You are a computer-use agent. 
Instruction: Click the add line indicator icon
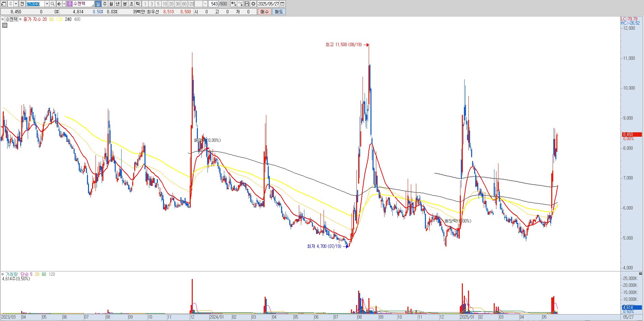coord(240,4)
